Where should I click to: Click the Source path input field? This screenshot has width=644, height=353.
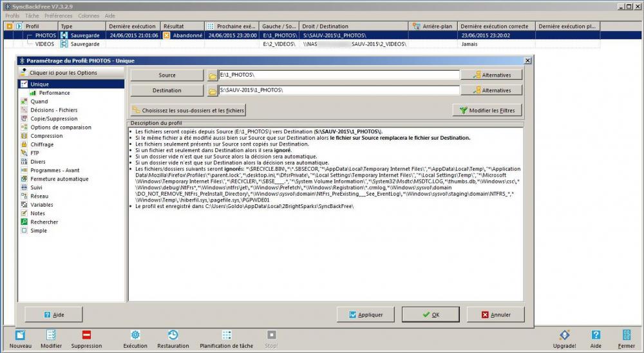339,75
